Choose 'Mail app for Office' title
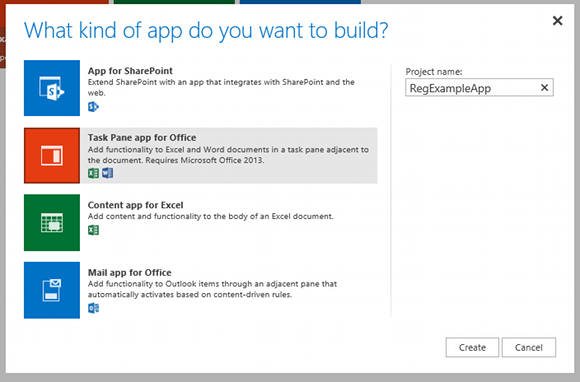This screenshot has height=382, width=580. 129,273
